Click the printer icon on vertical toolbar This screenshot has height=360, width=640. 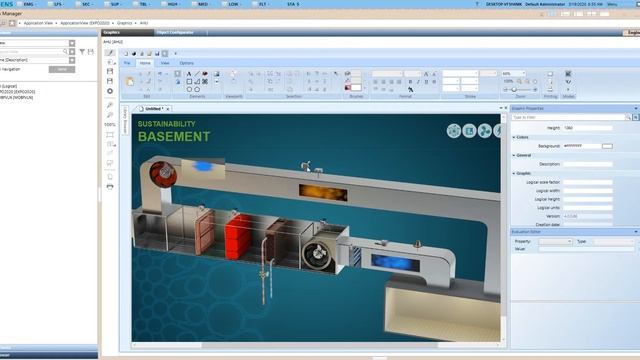click(110, 187)
